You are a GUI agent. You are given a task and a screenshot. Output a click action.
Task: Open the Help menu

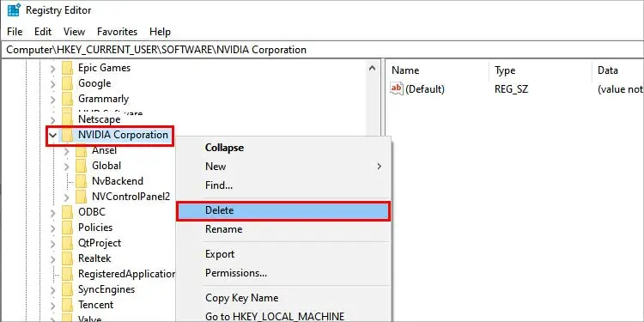click(160, 32)
